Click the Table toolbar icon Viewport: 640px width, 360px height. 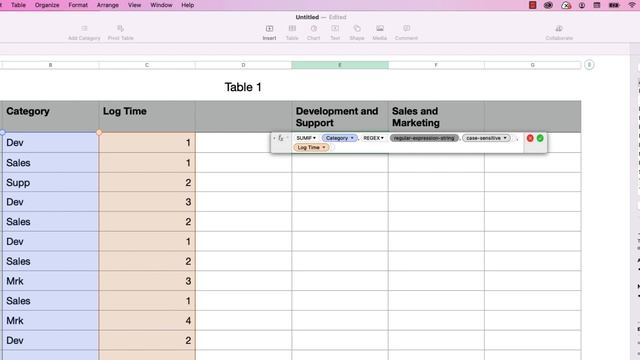[292, 29]
